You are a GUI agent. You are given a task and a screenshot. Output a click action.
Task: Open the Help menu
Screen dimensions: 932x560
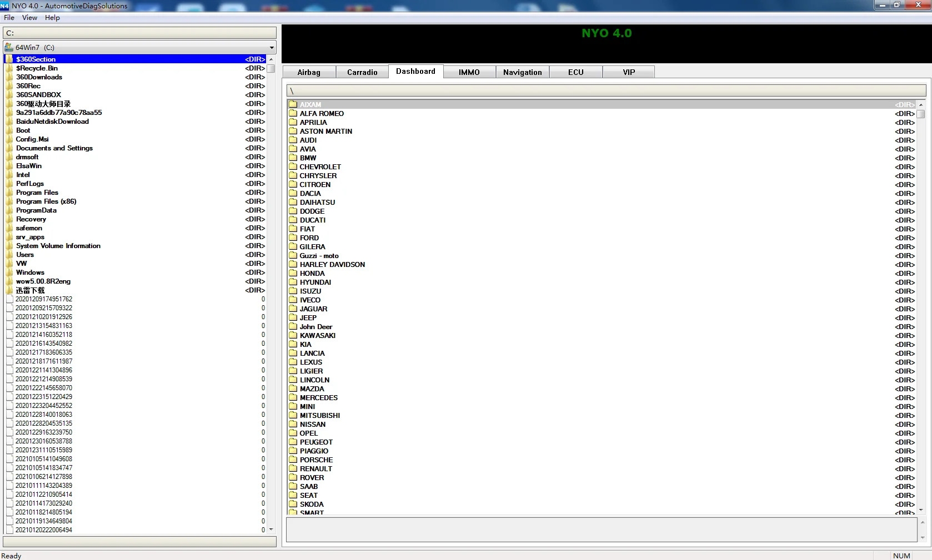pyautogui.click(x=52, y=18)
